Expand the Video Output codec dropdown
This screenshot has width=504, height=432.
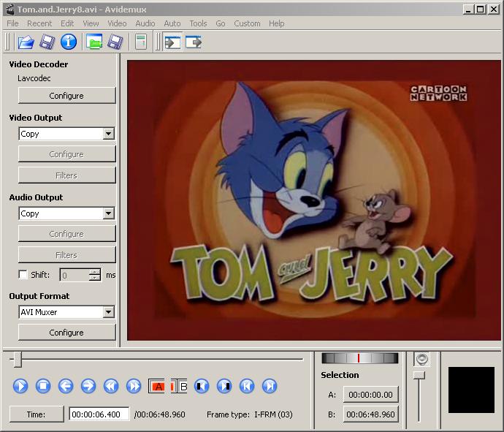(x=109, y=134)
